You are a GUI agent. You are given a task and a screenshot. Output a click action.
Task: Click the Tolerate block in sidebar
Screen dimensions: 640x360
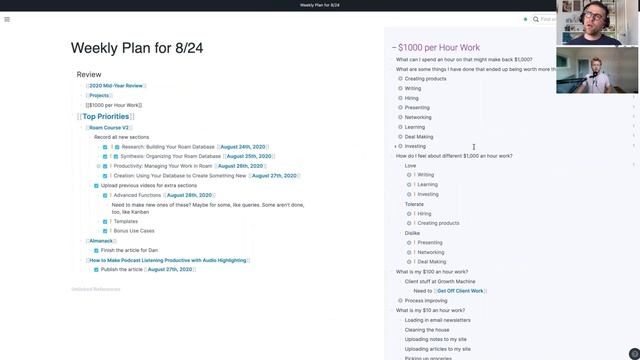[414, 204]
